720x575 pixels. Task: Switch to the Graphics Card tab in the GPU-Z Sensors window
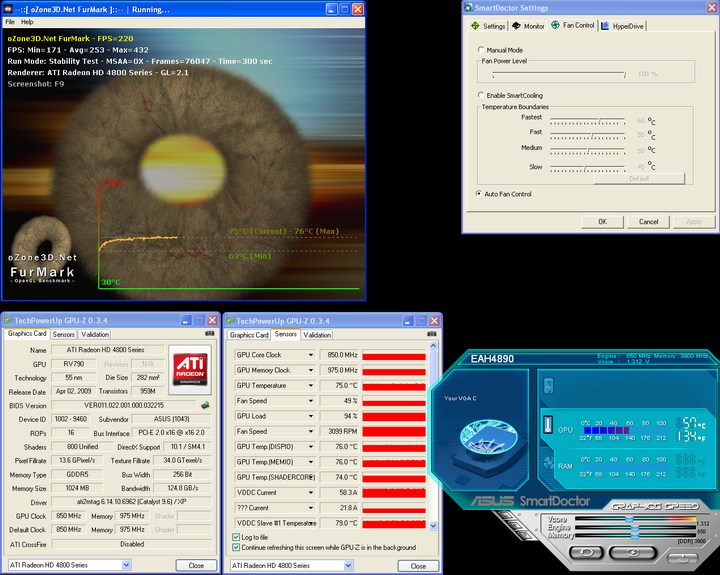click(249, 335)
